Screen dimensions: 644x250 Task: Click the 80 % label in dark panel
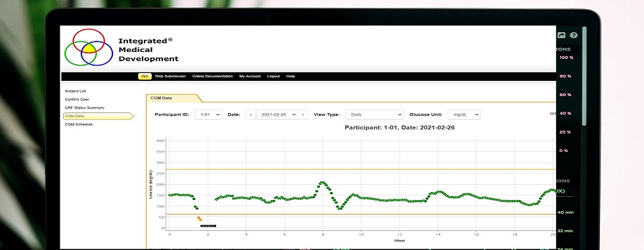tap(566, 76)
